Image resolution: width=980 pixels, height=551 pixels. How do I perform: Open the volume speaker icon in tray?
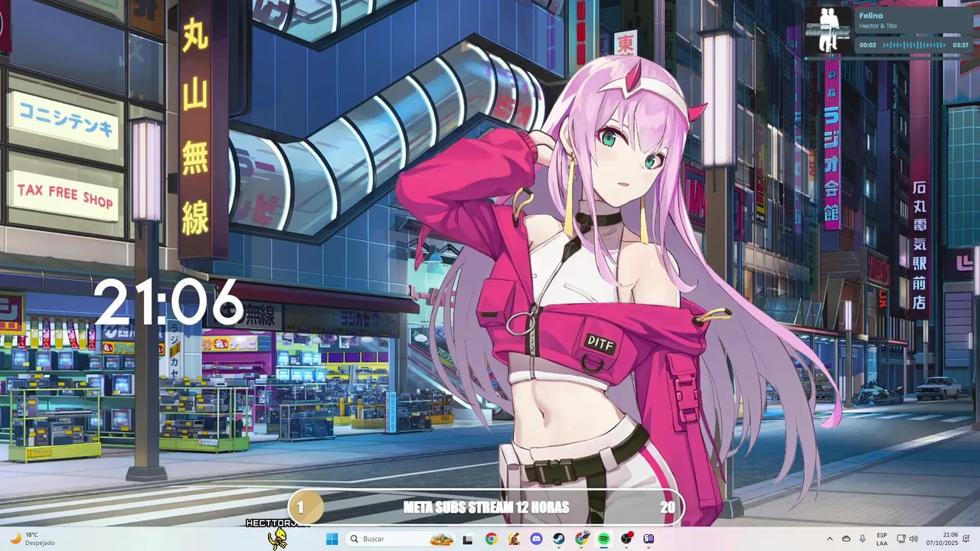[913, 539]
